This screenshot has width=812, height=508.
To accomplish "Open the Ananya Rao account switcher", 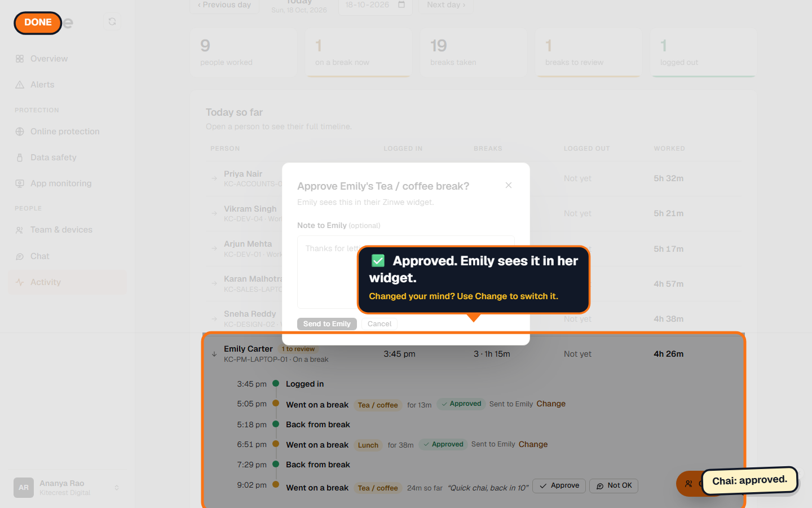I will 67,488.
